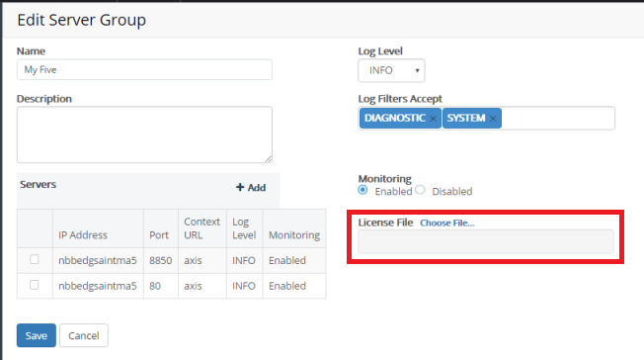Viewport: 644px width, 360px height.
Task: Check the server row with port 80
Action: [x=35, y=285]
